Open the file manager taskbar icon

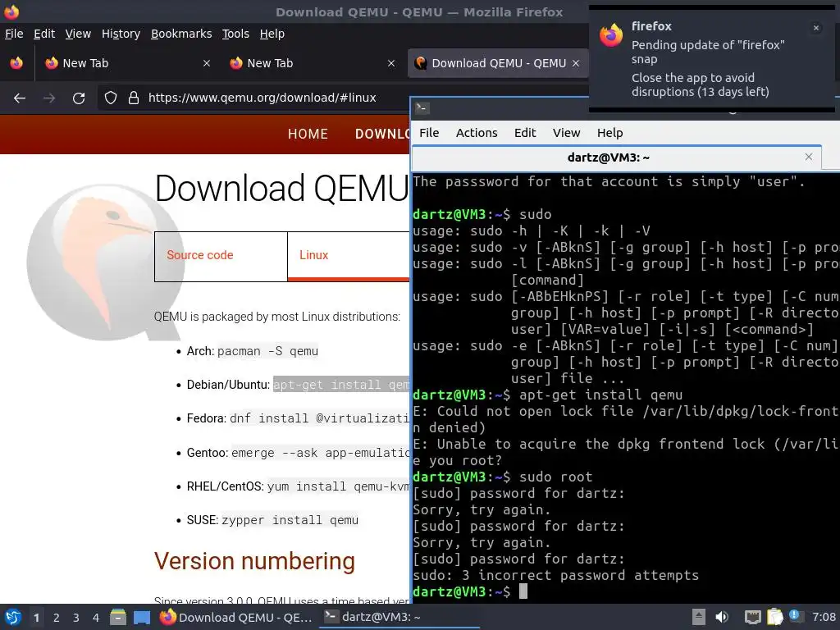coord(118,617)
